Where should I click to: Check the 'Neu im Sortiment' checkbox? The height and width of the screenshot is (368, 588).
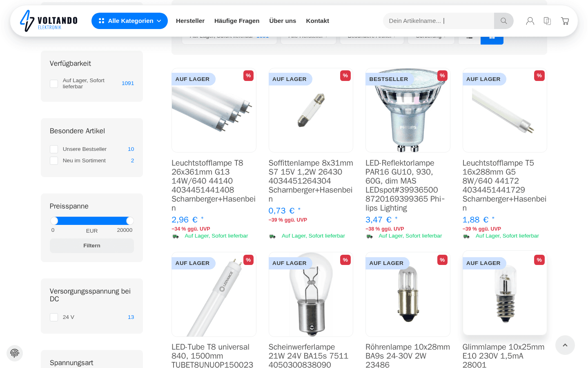click(54, 161)
